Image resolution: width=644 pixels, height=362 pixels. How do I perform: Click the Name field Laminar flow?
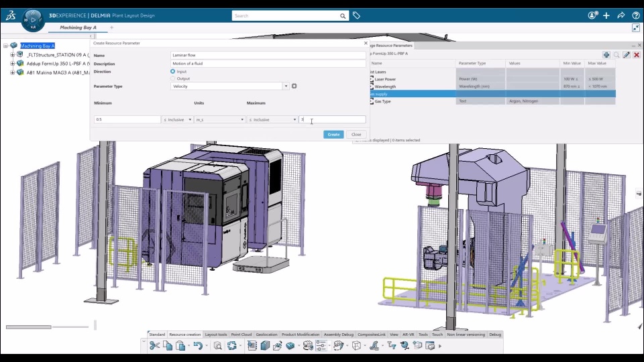click(268, 55)
